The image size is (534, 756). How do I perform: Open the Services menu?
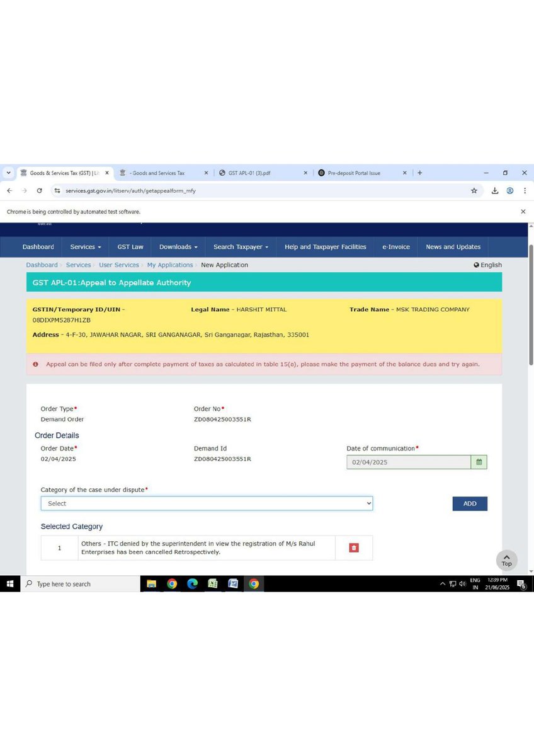[x=86, y=247]
